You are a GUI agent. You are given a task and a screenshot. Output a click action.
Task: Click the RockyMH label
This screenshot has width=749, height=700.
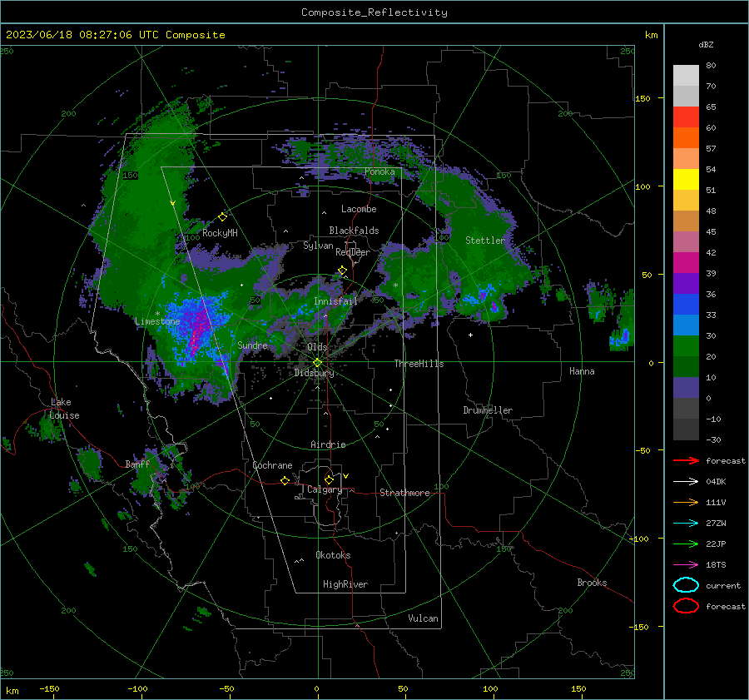tap(220, 233)
